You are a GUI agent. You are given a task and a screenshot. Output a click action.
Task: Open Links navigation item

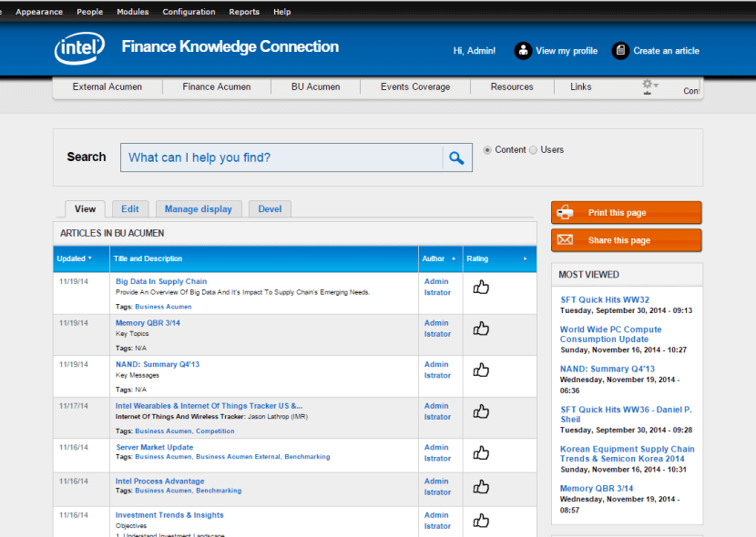580,86
